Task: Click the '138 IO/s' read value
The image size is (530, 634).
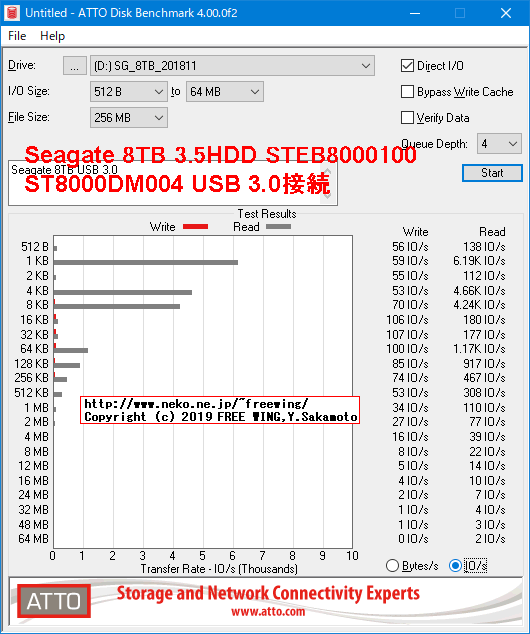Action: 484,247
